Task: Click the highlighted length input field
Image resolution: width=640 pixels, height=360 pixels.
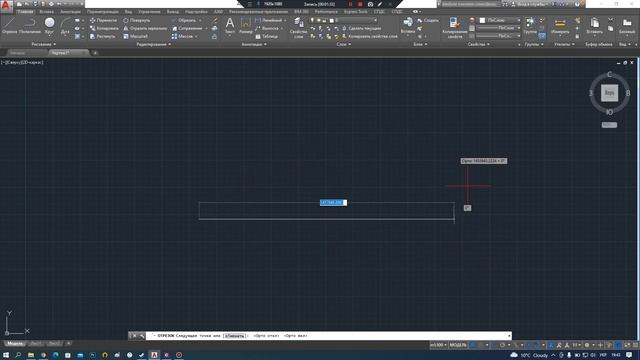Action: click(x=333, y=202)
